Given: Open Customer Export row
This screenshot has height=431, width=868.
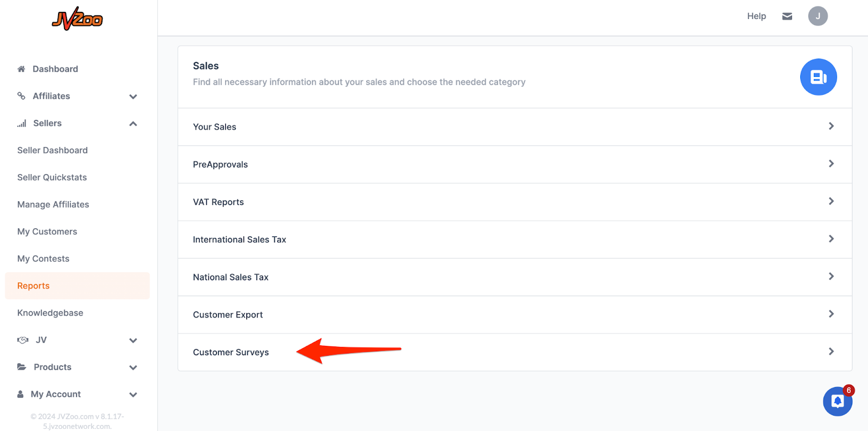Looking at the screenshot, I should (x=228, y=315).
